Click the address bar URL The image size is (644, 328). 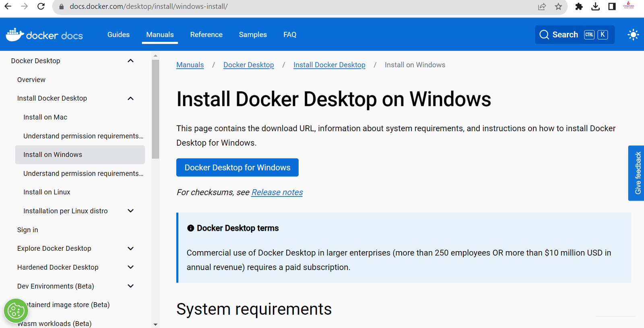pos(149,6)
